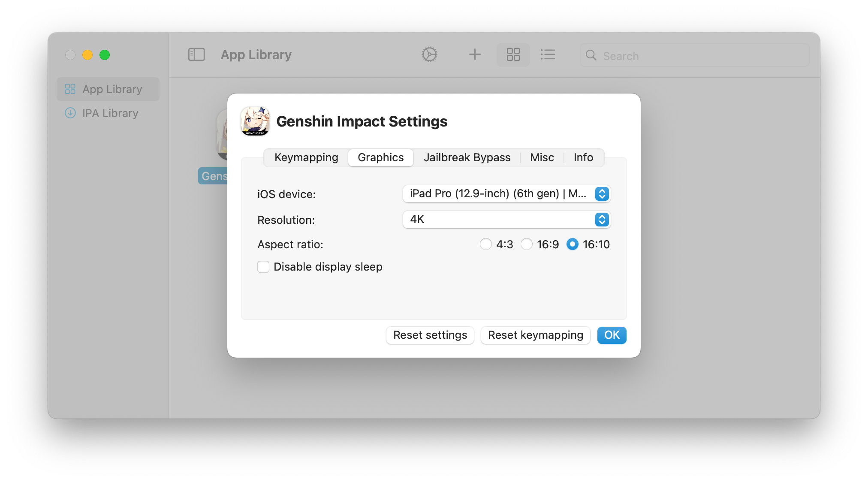The image size is (868, 482).
Task: Open the settings gear icon in toolbar
Action: (429, 54)
